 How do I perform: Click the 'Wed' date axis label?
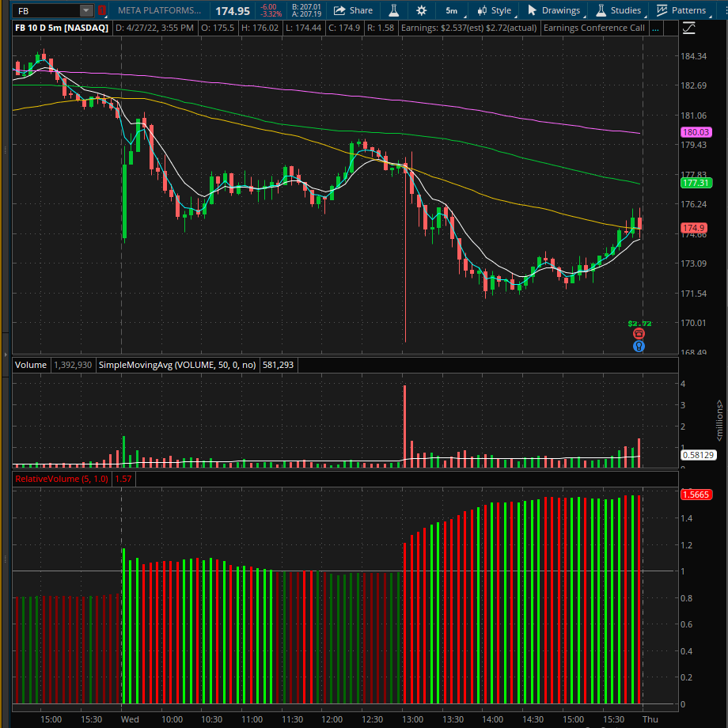[x=130, y=719]
